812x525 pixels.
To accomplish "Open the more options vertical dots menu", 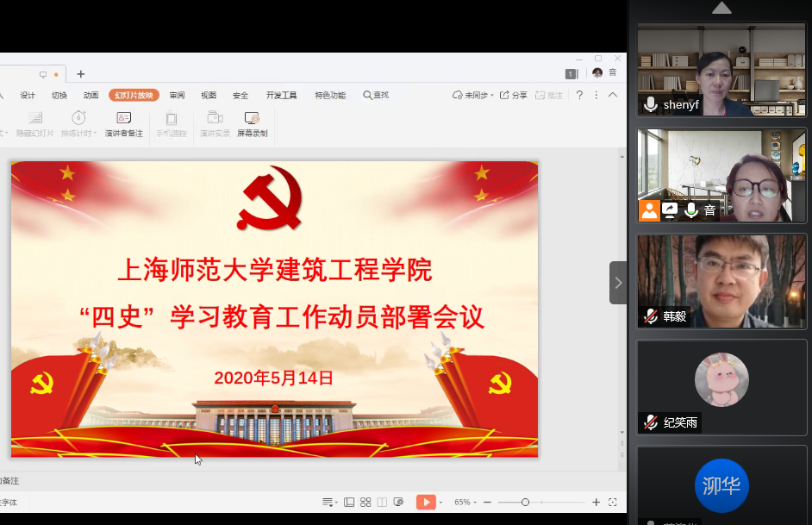I will click(596, 96).
